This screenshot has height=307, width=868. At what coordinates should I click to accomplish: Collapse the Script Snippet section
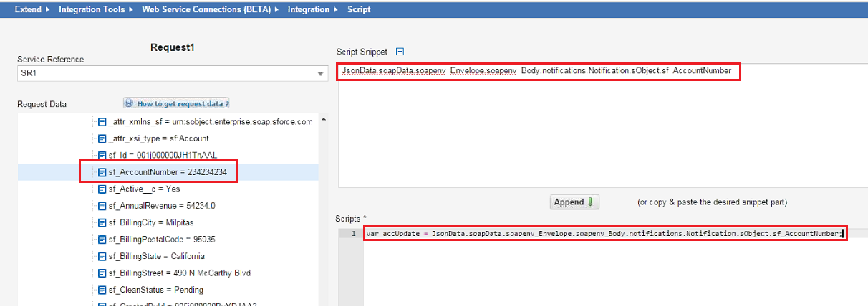click(x=400, y=52)
